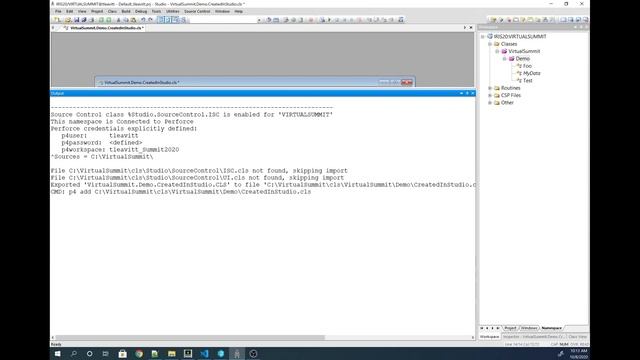Open the Utilities menu
Image resolution: width=640 pixels, height=360 pixels.
pyautogui.click(x=173, y=11)
